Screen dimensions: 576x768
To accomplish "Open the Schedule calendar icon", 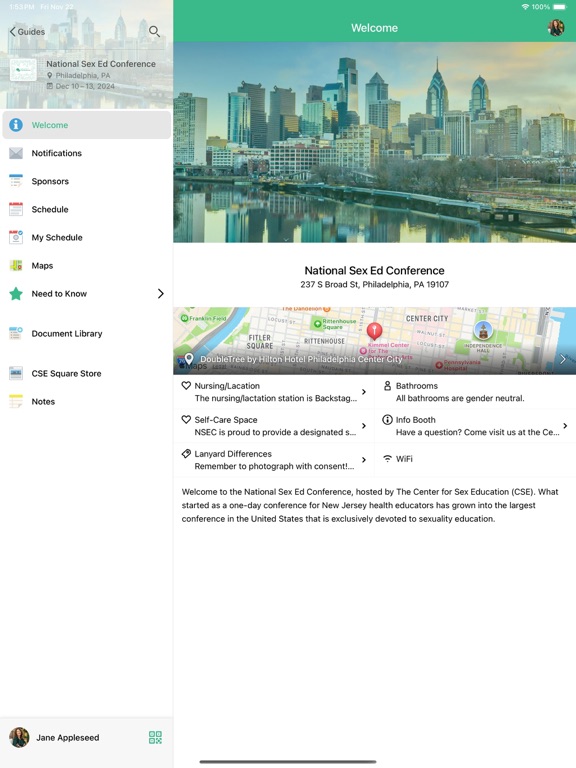I will [16, 209].
